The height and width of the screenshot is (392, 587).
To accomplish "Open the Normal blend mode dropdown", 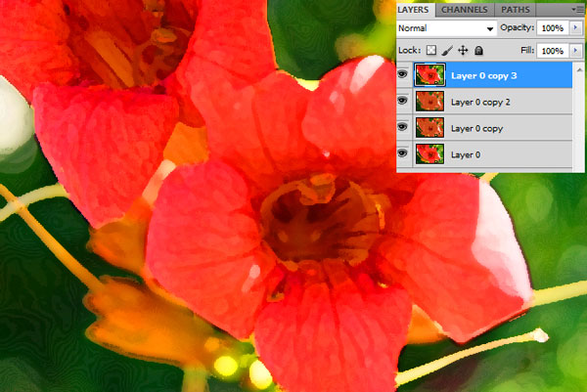I will tap(446, 28).
